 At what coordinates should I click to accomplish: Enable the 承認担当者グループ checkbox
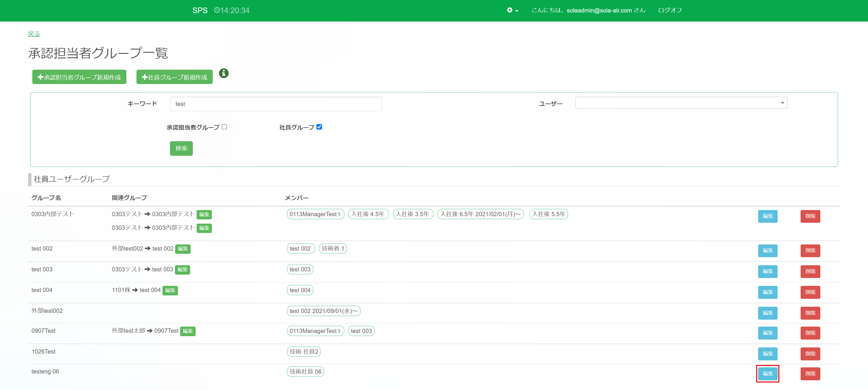(224, 127)
